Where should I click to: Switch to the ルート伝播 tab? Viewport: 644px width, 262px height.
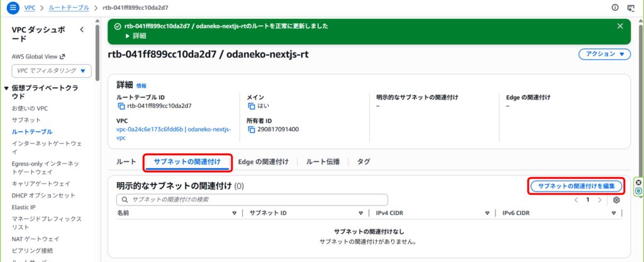pos(323,162)
